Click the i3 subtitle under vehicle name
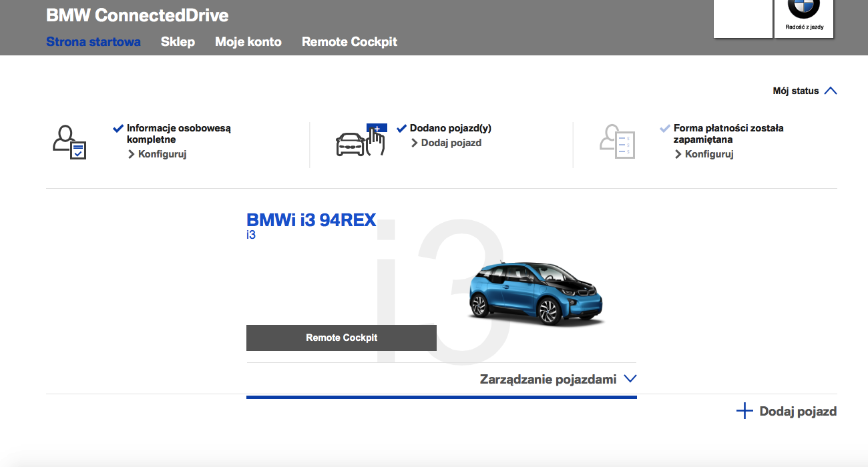The height and width of the screenshot is (467, 868). tap(251, 235)
